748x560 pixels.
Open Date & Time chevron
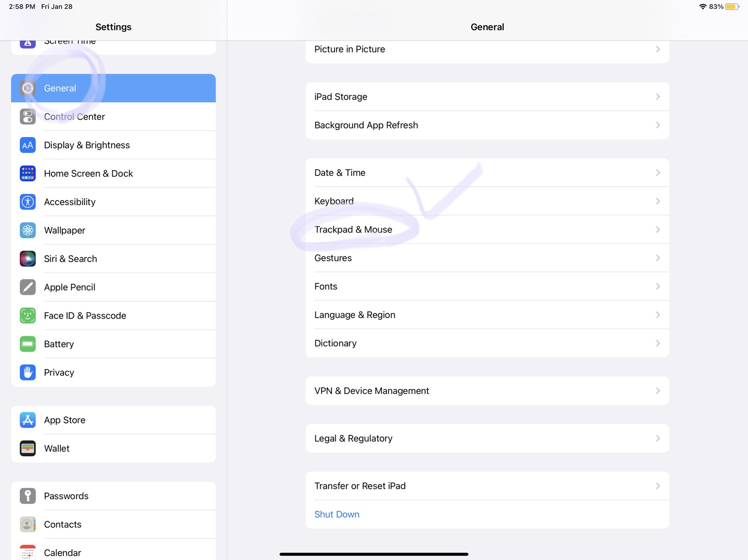[658, 173]
